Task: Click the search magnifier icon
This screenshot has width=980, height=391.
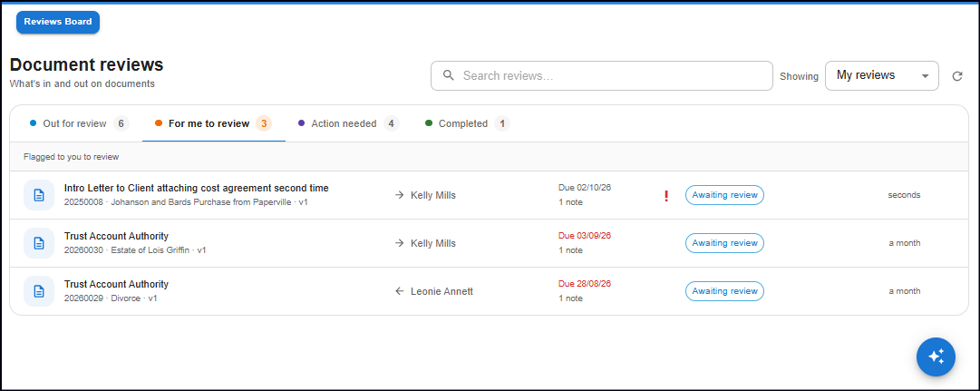Action: point(448,75)
